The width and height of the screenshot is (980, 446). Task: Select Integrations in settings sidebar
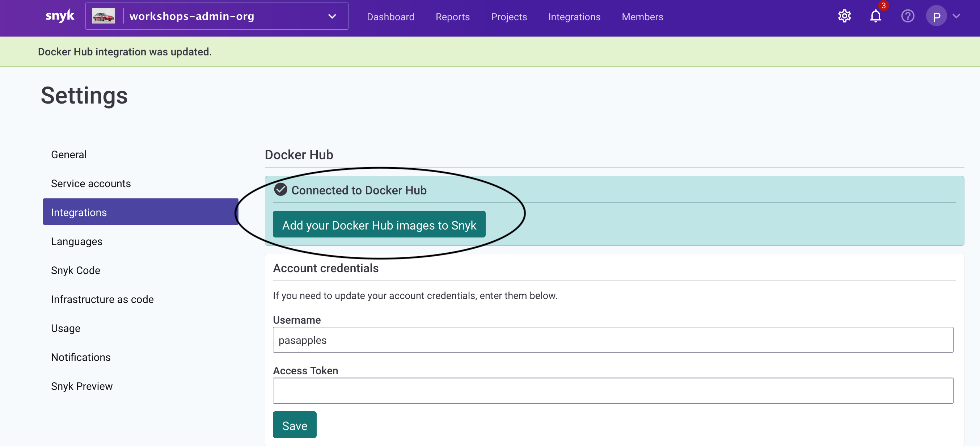(140, 212)
